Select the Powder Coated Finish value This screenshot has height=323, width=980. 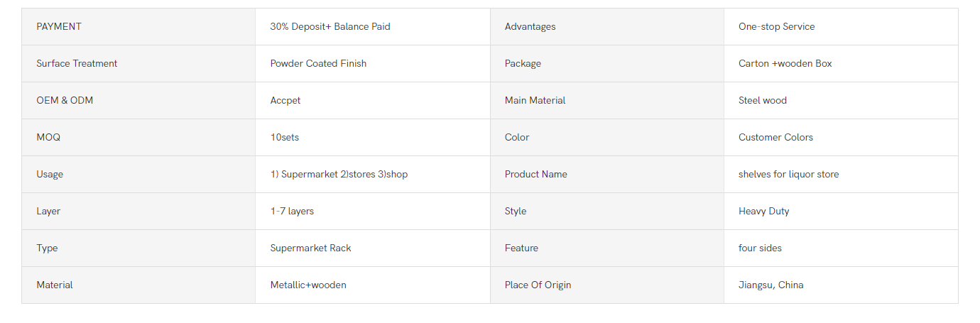[x=319, y=64]
